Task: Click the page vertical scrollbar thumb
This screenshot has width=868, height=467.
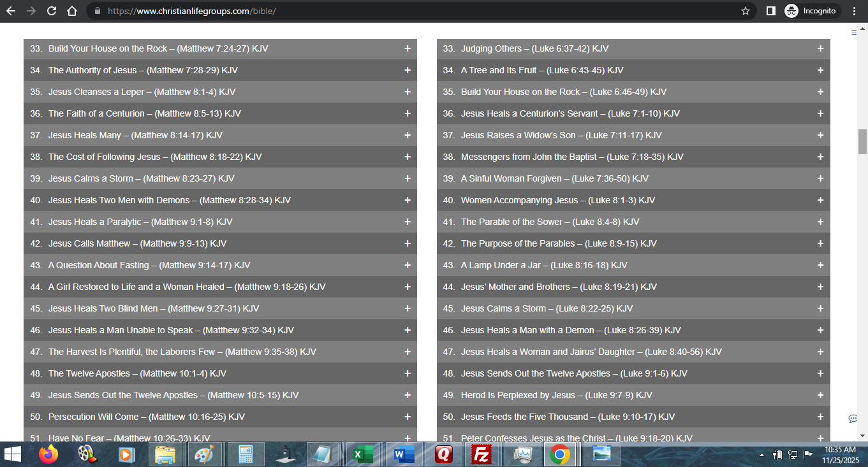Action: click(862, 141)
